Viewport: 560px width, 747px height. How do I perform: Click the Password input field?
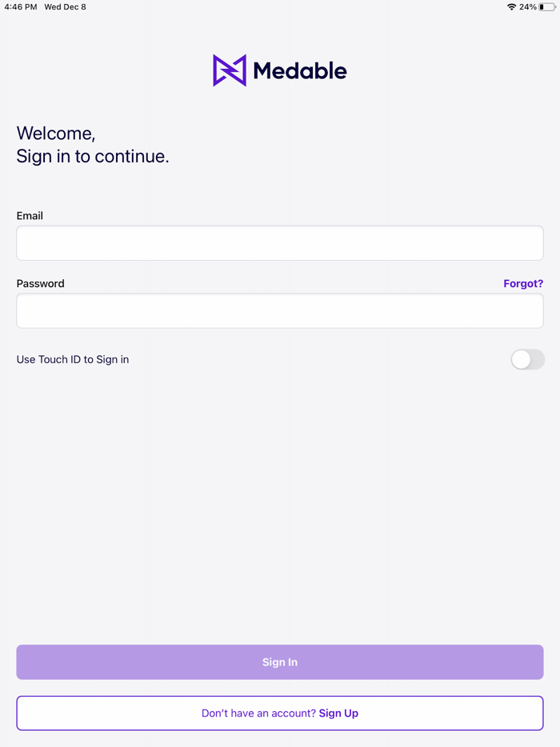[280, 310]
